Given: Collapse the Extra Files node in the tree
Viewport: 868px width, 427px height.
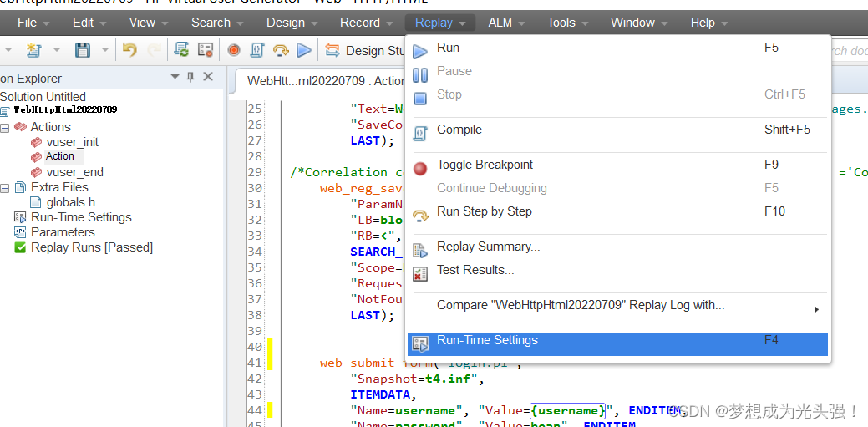Looking at the screenshot, I should (x=4, y=188).
